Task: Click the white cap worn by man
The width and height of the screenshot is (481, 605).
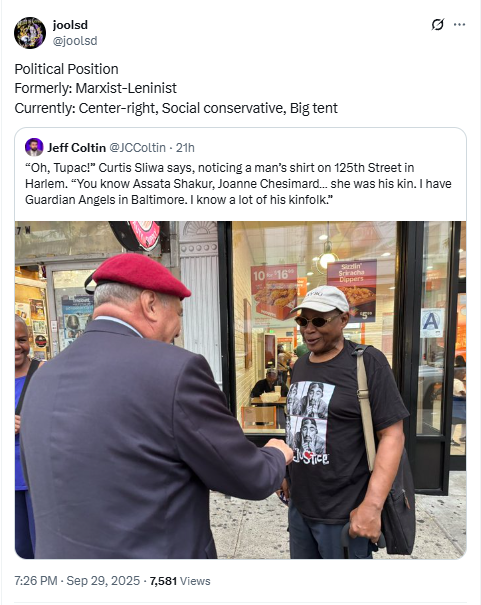Action: point(322,299)
